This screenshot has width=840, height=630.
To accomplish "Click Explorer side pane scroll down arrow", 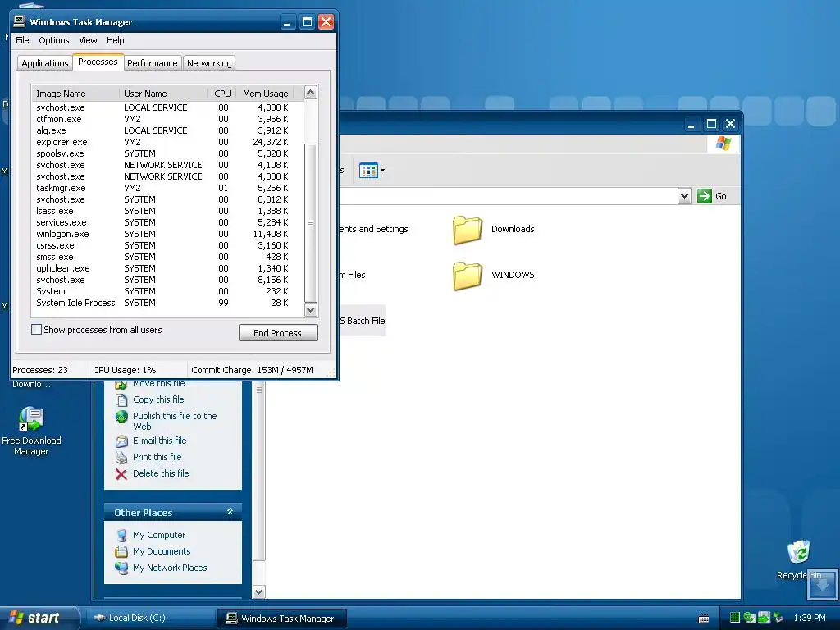I will pos(258,592).
